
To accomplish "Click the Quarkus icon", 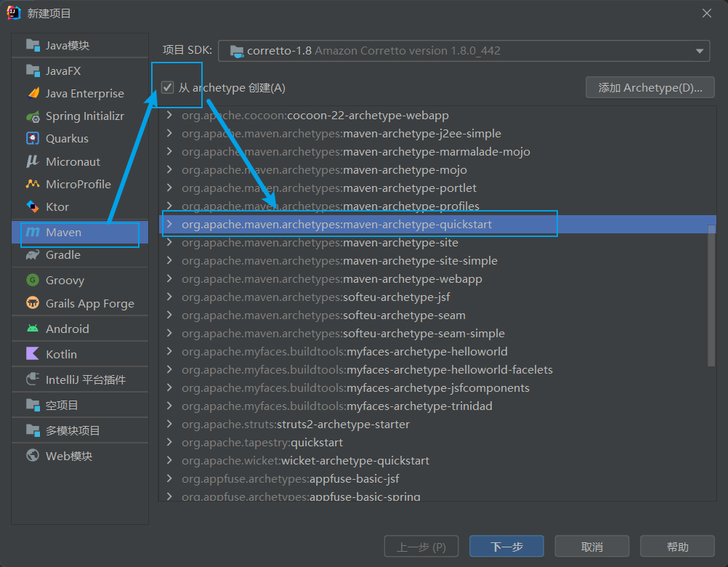I will coord(33,138).
